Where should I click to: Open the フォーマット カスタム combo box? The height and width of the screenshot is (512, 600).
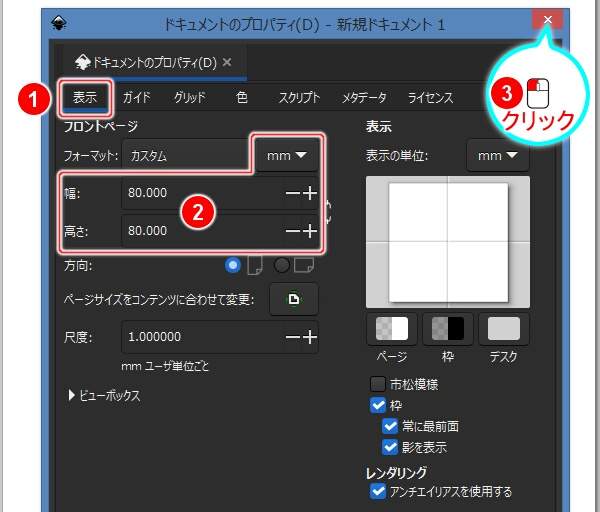point(187,155)
